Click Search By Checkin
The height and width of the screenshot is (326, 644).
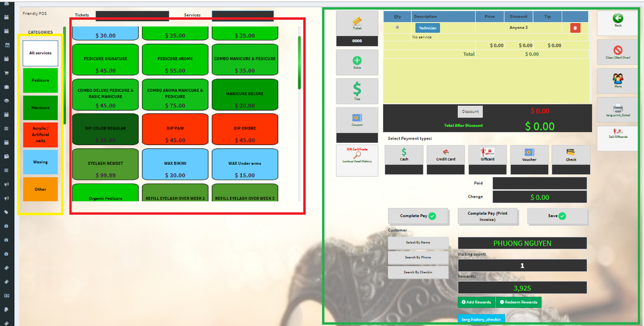pyautogui.click(x=418, y=272)
